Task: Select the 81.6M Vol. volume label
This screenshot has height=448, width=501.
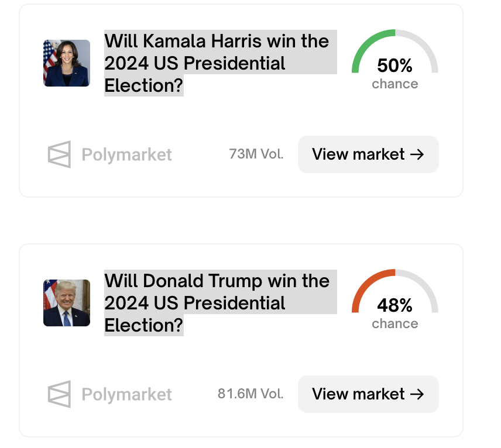Action: click(250, 394)
